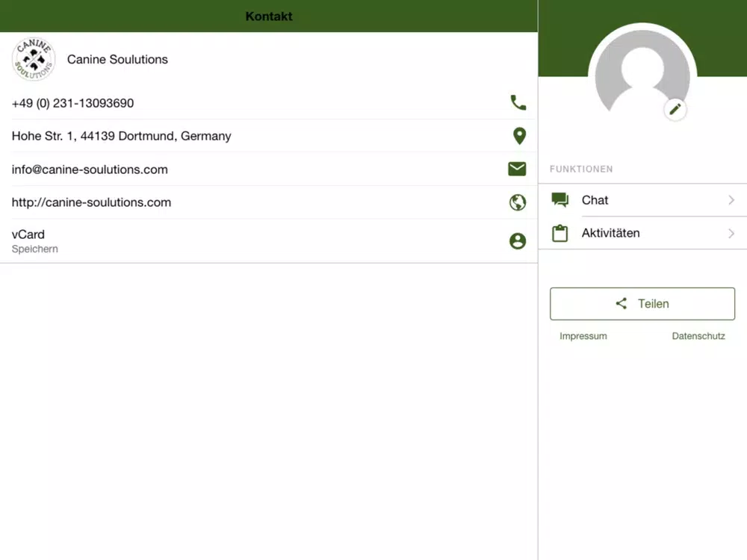Open the Datenschutz link
The height and width of the screenshot is (560, 747).
(698, 336)
